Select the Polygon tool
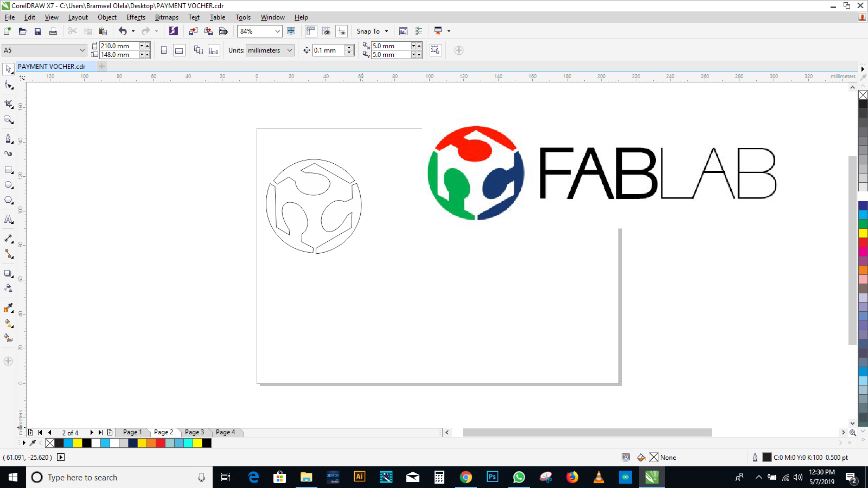Image resolution: width=868 pixels, height=488 pixels. point(8,200)
